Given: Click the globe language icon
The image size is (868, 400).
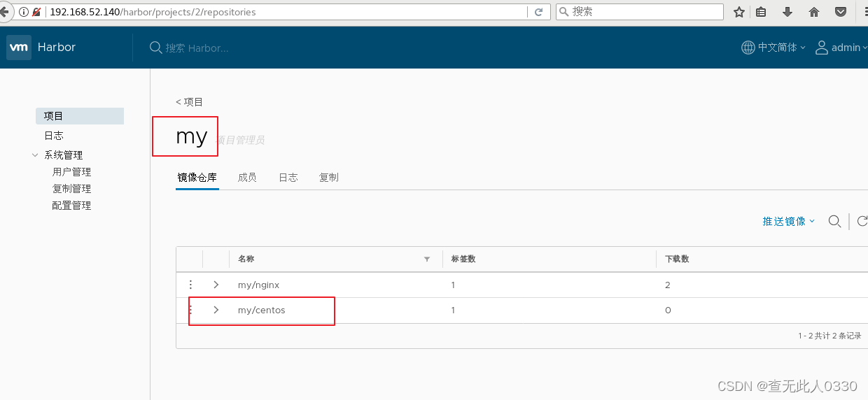Looking at the screenshot, I should pyautogui.click(x=748, y=48).
